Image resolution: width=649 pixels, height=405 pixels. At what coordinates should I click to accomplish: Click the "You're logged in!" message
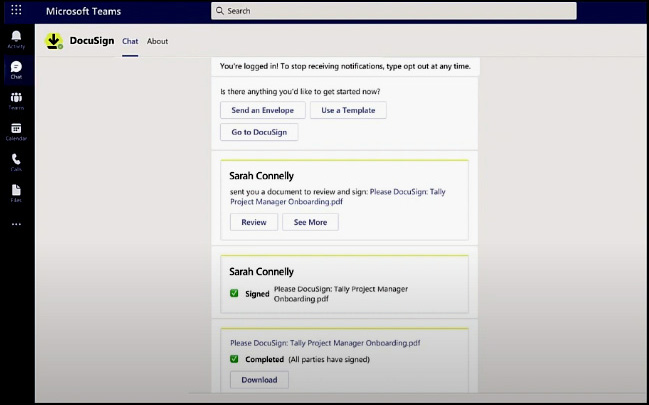(345, 66)
